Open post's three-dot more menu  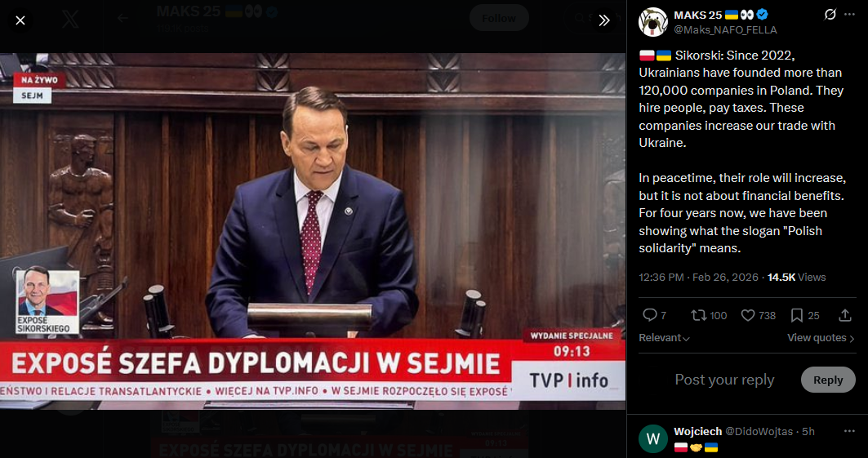point(850,15)
